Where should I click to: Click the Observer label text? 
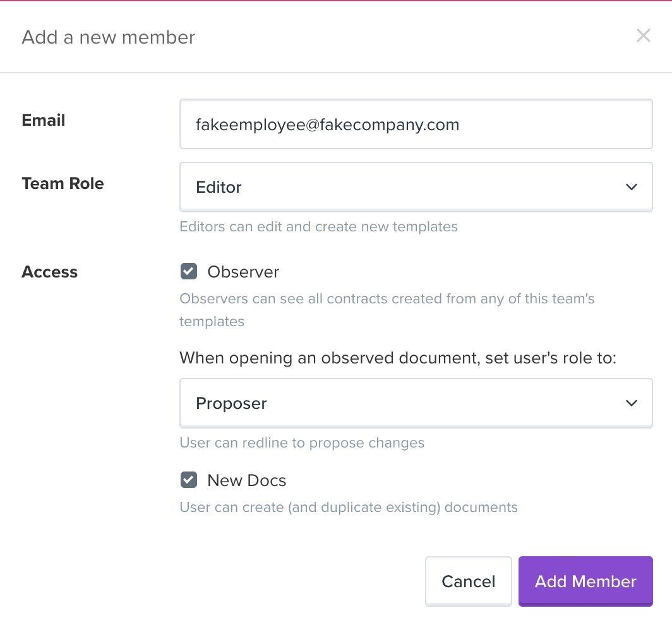tap(243, 272)
